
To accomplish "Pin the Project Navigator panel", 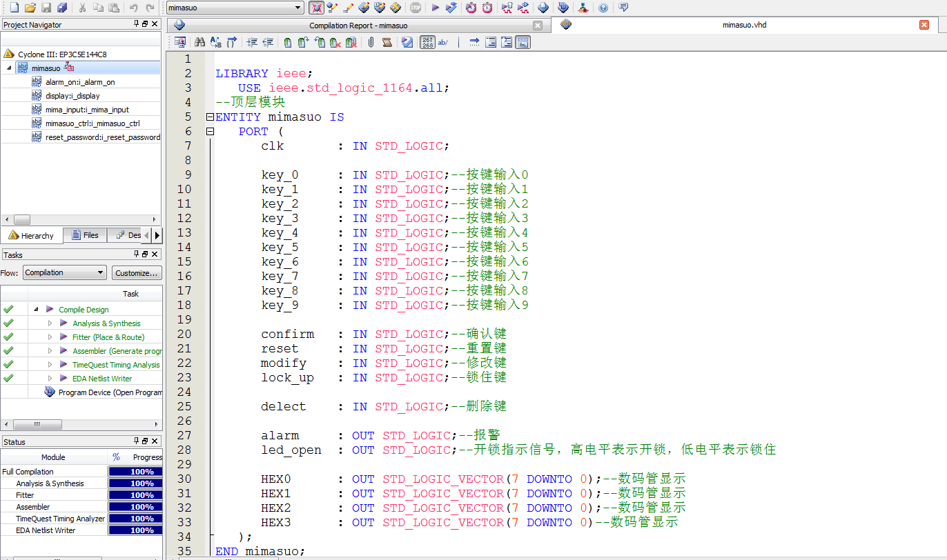I will point(136,24).
